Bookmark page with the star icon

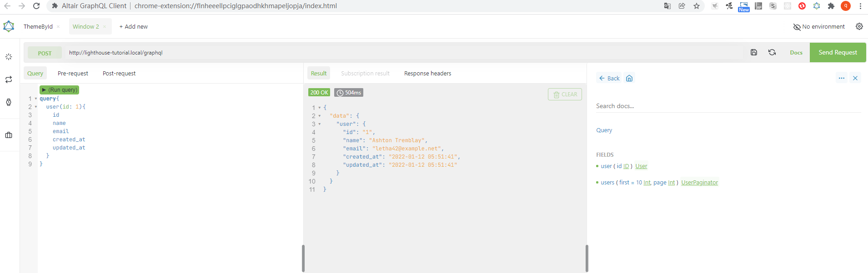(696, 6)
